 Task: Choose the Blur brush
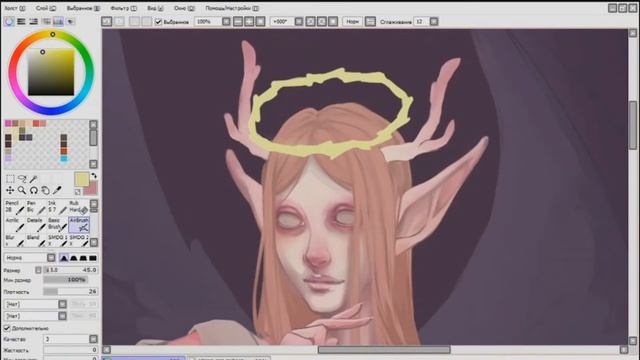pyautogui.click(x=15, y=241)
